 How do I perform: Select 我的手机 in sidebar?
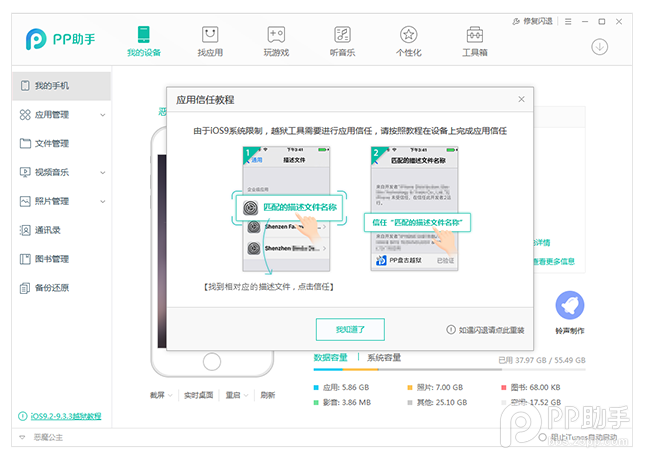tap(61, 86)
